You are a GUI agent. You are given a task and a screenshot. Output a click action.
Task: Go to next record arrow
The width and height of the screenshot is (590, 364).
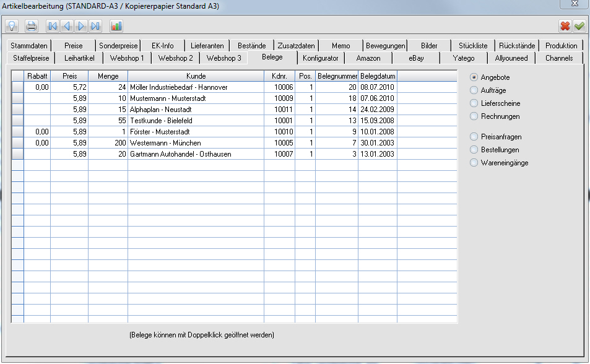coord(81,26)
